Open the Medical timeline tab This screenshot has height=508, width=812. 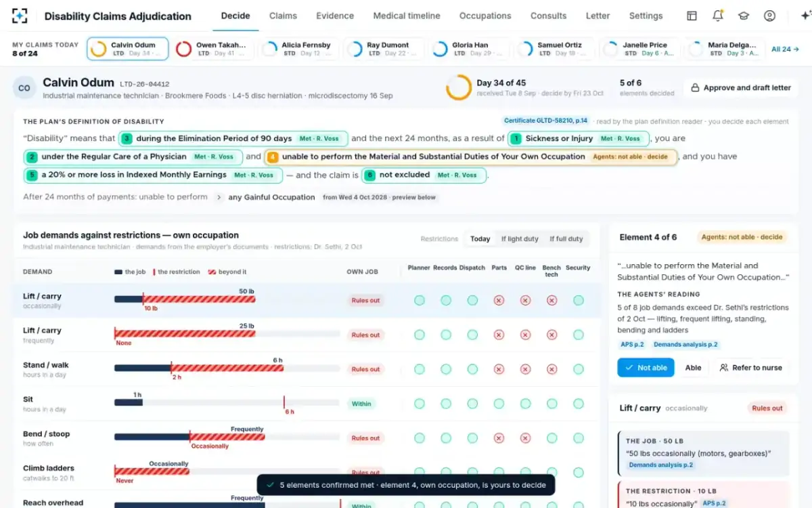click(407, 16)
